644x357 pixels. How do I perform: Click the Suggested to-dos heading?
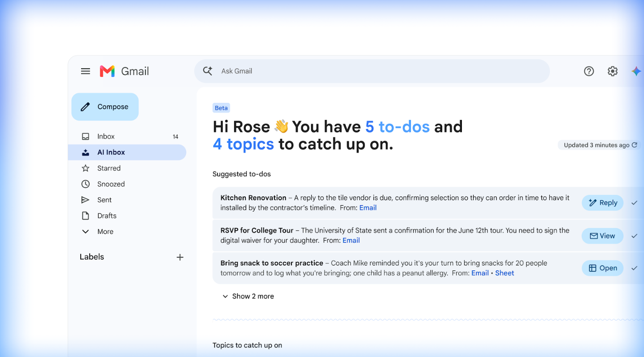point(242,174)
